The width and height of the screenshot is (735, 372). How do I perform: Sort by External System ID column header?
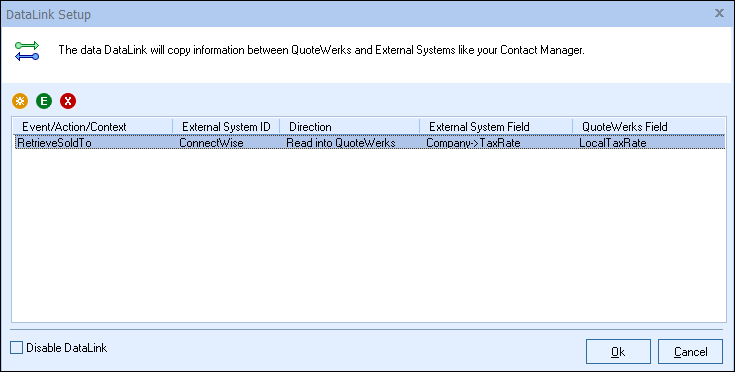coord(226,126)
